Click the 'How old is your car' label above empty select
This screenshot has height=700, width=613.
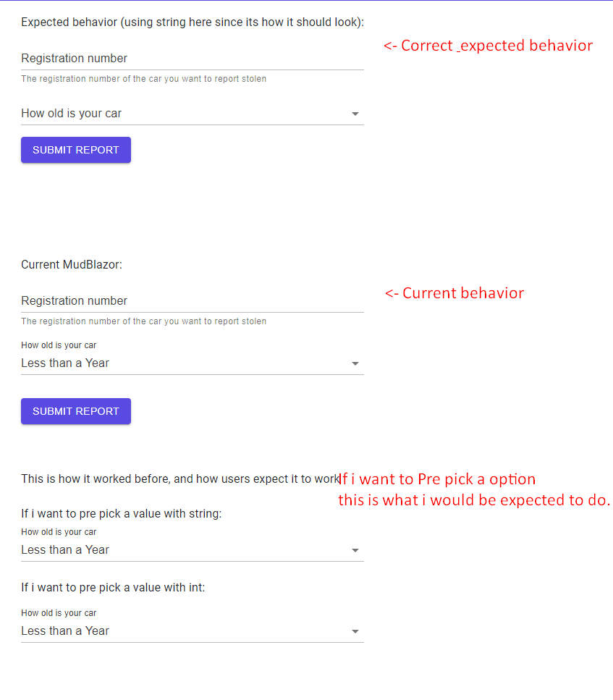pyautogui.click(x=72, y=114)
